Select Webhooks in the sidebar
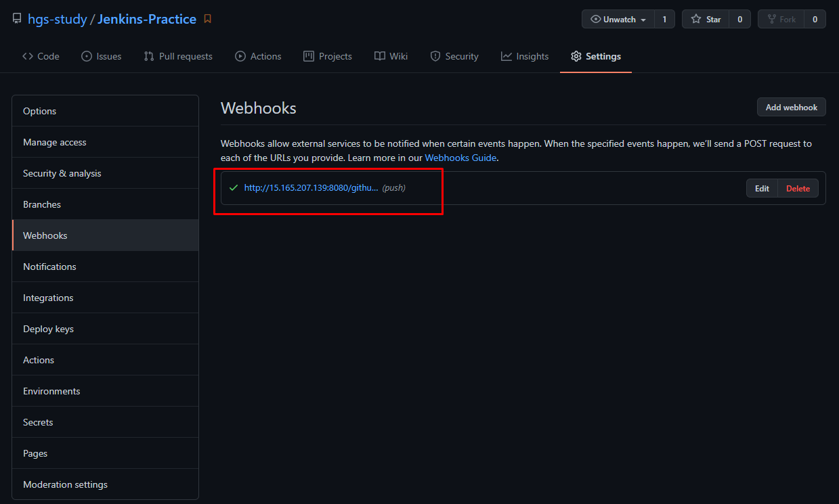Image resolution: width=839 pixels, height=504 pixels. pos(106,235)
